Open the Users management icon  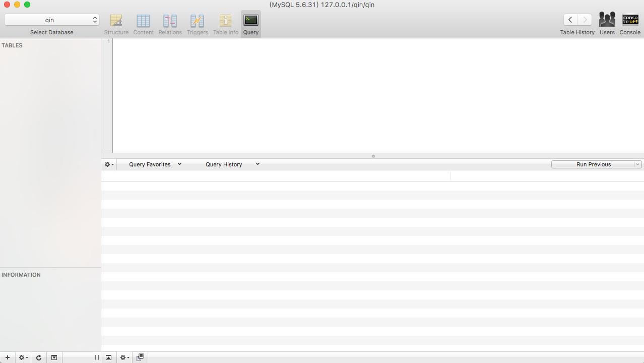coord(607,24)
